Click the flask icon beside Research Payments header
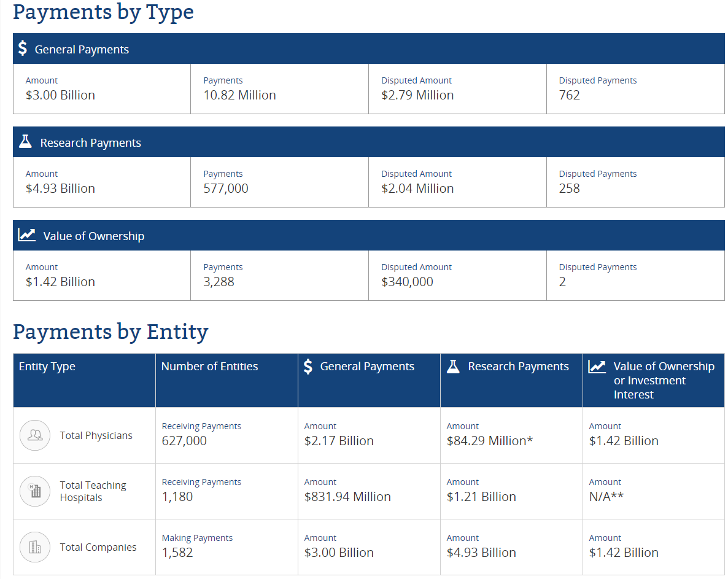The image size is (728, 579). (25, 142)
